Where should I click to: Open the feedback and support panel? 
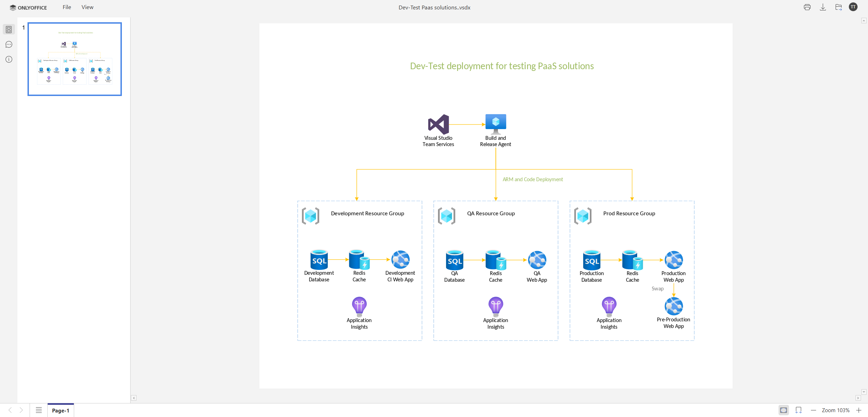coord(9,44)
